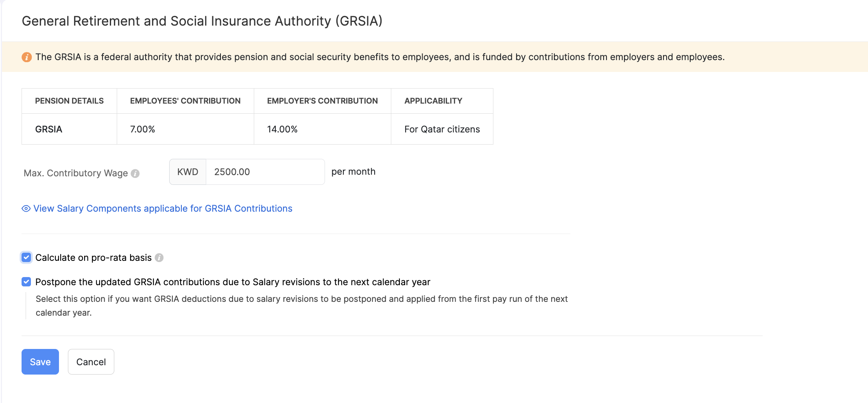Screen dimensions: 868x403
Task: Click the GRSIA page heading title
Action: click(202, 21)
